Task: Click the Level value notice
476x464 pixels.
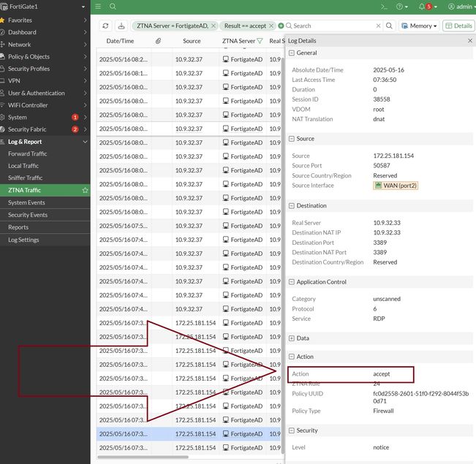Action: (x=381, y=447)
